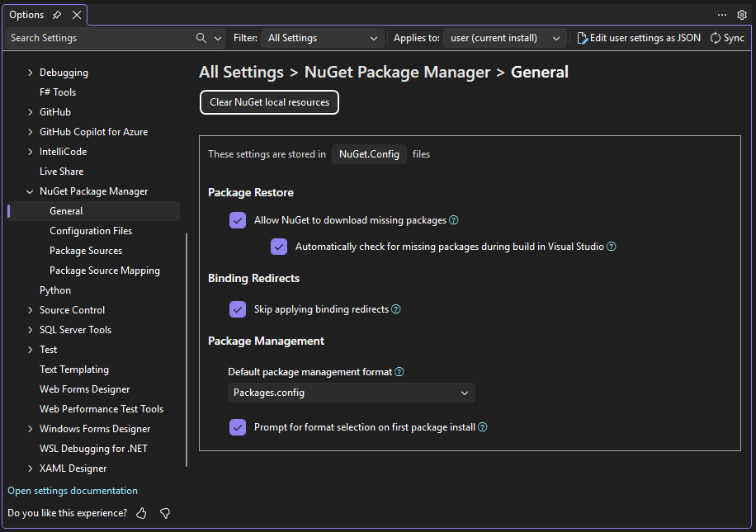The width and height of the screenshot is (756, 532).
Task: Click the help icon next to Default package management format
Action: tap(399, 371)
